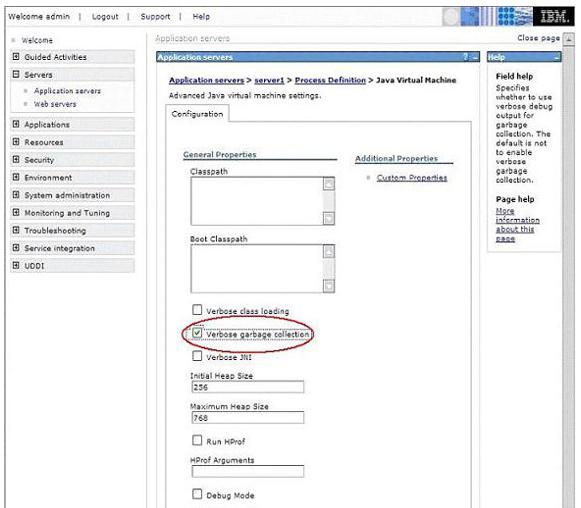Navigate to Application servers breadcrumb

point(206,80)
